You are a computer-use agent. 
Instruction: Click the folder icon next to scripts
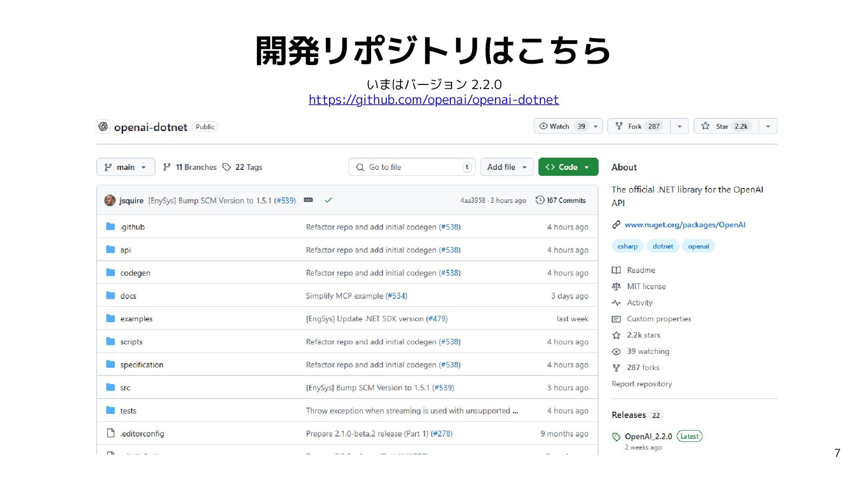pyautogui.click(x=110, y=341)
